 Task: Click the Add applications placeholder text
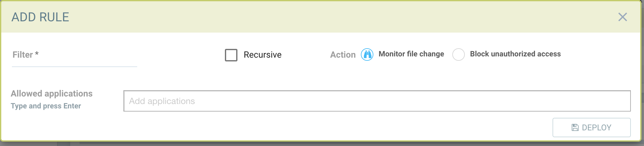(x=162, y=101)
